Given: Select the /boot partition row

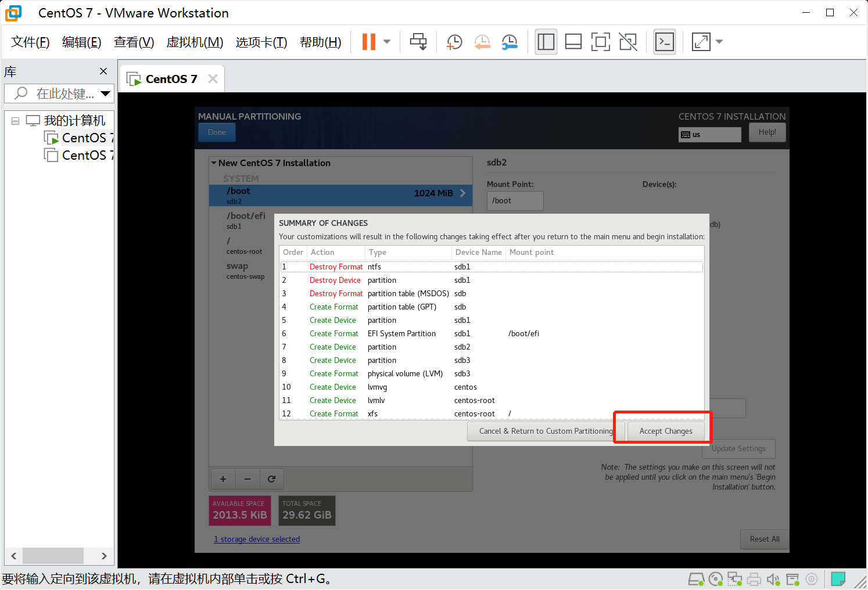Looking at the screenshot, I should point(340,196).
